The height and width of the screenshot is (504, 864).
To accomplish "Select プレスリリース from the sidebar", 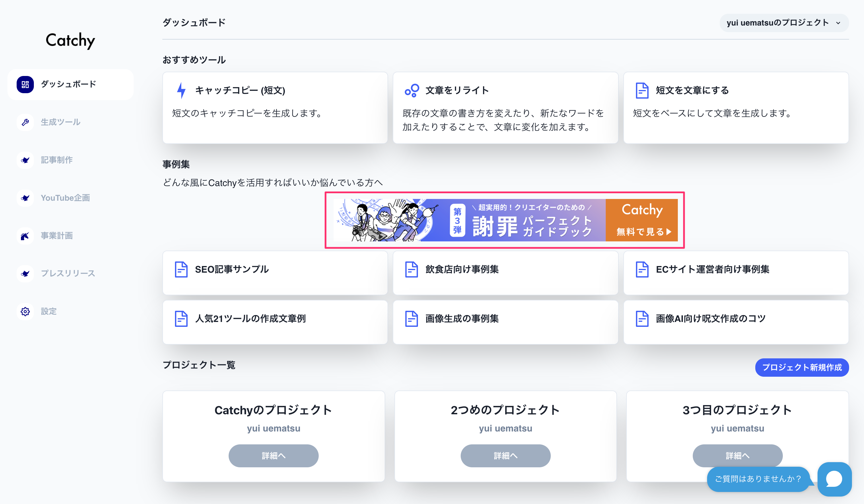I will tap(67, 274).
